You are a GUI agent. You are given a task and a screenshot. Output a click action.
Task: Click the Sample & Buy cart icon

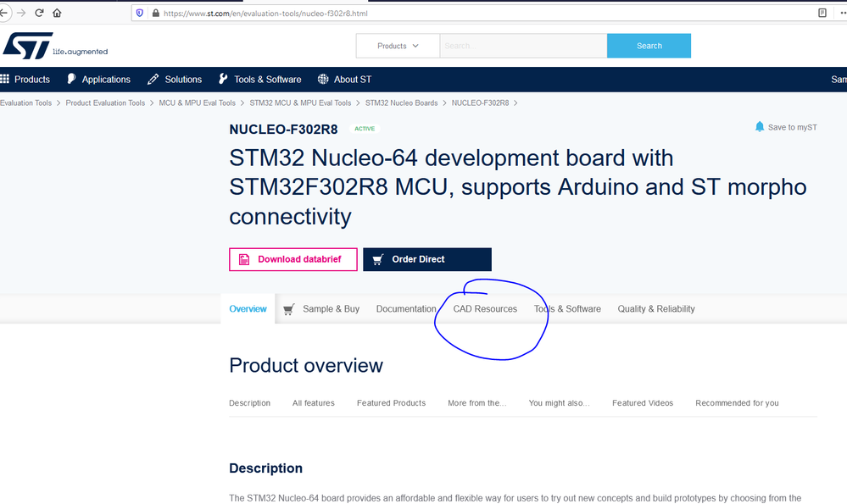point(289,309)
